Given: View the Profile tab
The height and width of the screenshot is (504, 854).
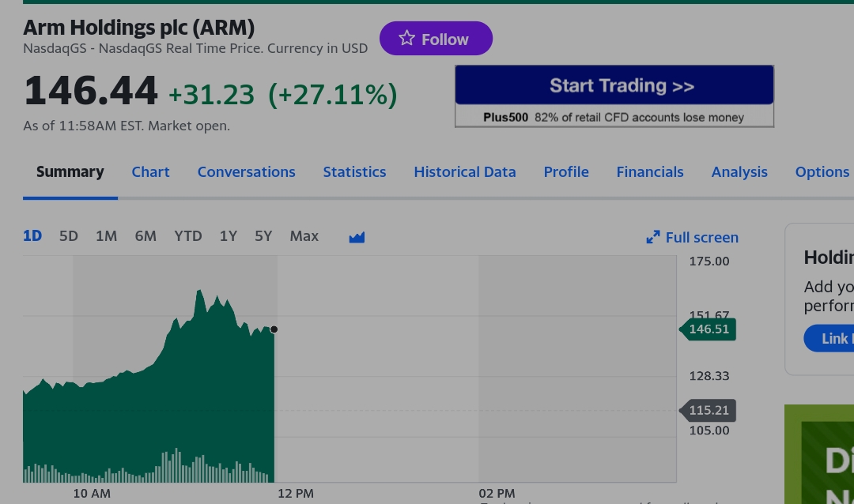Looking at the screenshot, I should [x=566, y=171].
